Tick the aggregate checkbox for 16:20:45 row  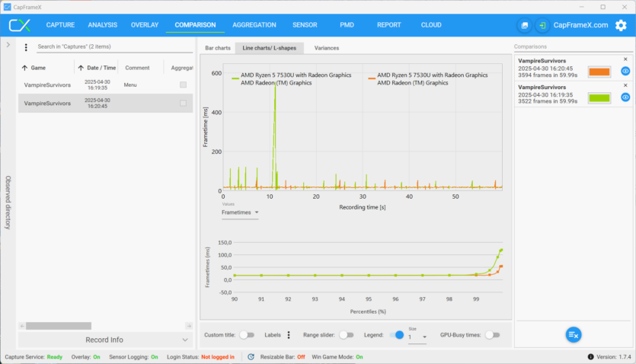coord(184,103)
